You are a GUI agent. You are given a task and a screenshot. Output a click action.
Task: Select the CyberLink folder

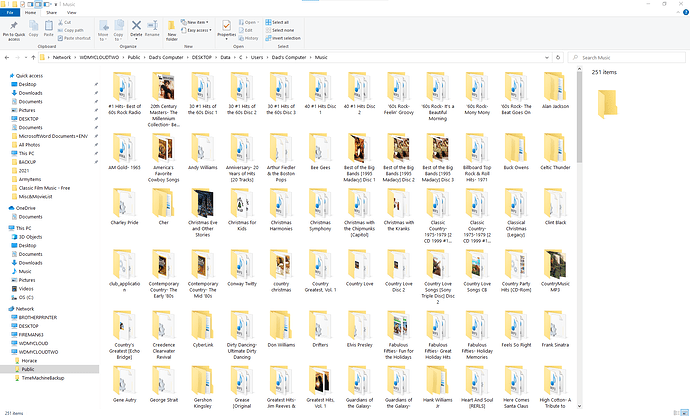coord(202,330)
